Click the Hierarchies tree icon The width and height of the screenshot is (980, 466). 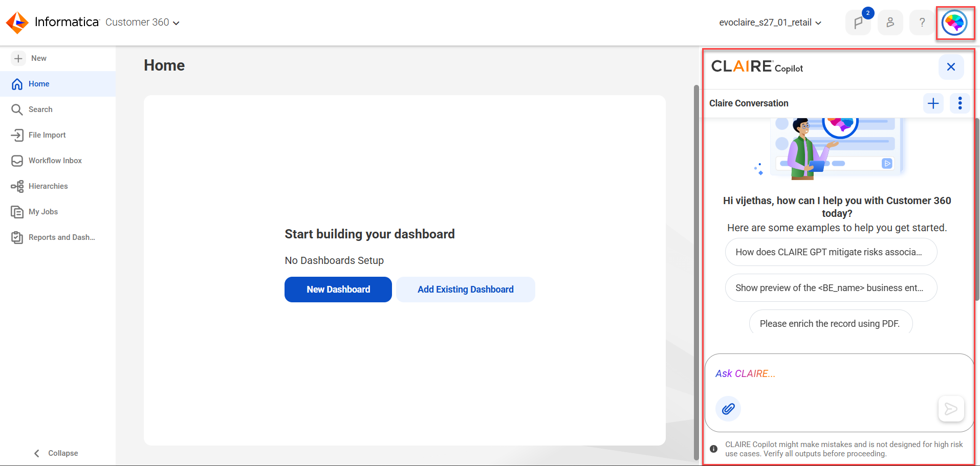coord(17,186)
